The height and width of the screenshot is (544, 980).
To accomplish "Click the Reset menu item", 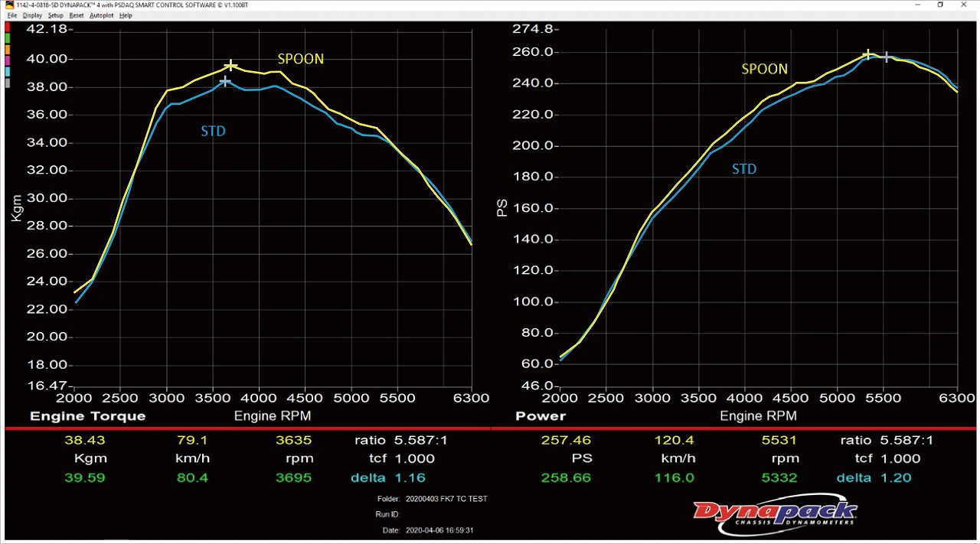I will (77, 15).
